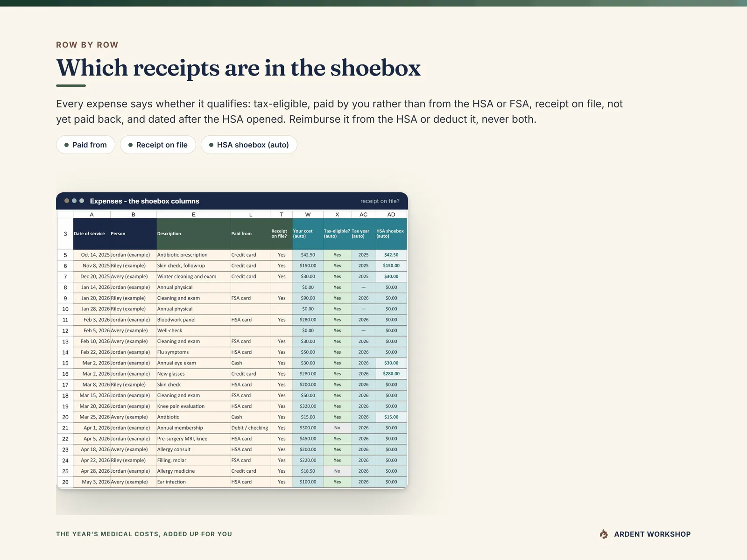
Task: Click the '$450.00' your cost cell
Action: [308, 439]
